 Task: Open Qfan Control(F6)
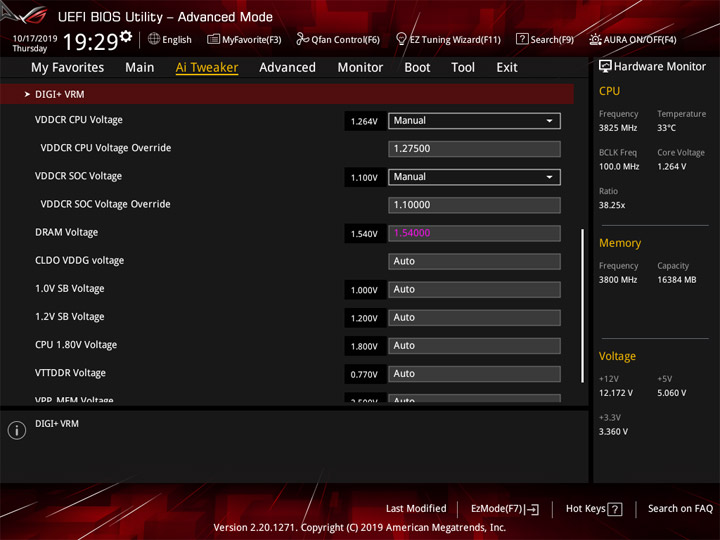[338, 39]
